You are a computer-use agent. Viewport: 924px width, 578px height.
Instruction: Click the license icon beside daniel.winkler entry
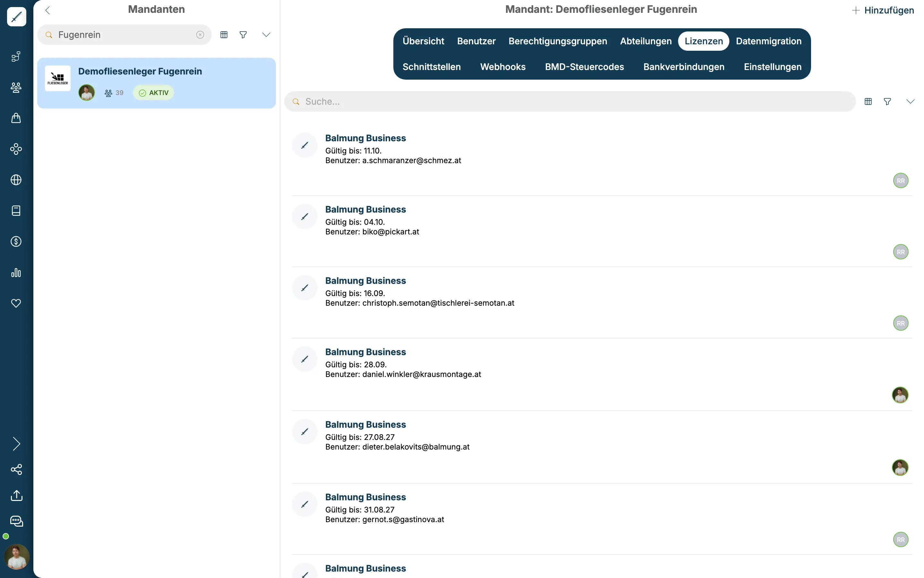[x=305, y=359]
